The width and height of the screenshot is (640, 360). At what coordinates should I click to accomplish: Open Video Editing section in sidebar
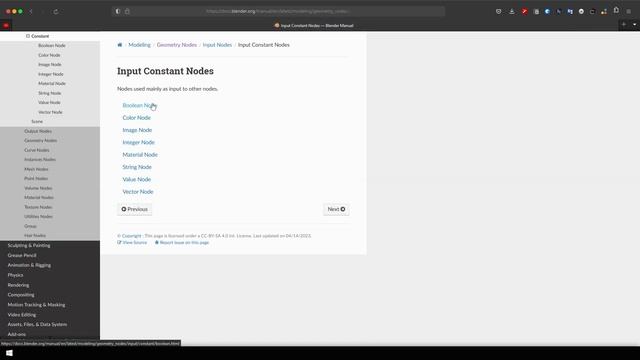[22, 315]
